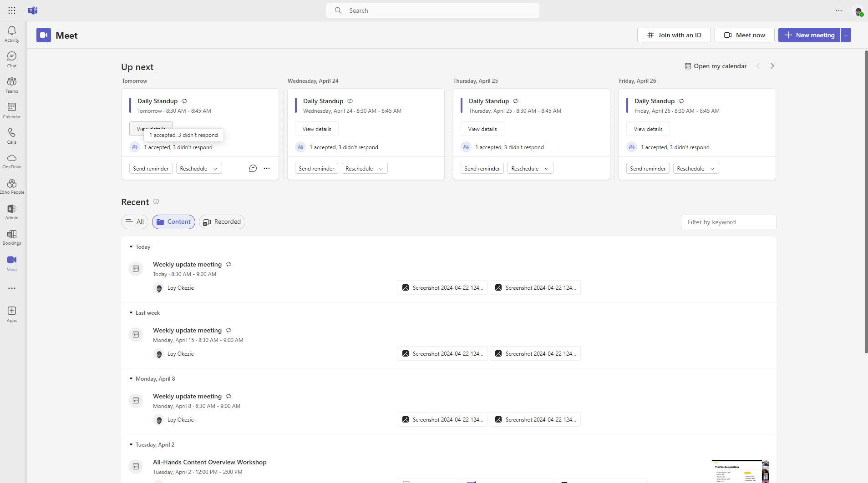This screenshot has width=868, height=483.
Task: Go to Teams in the sidebar
Action: click(12, 85)
